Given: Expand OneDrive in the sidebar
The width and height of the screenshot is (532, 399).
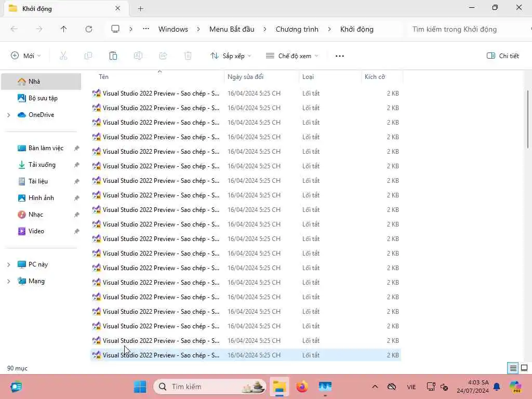Looking at the screenshot, I should [8, 115].
